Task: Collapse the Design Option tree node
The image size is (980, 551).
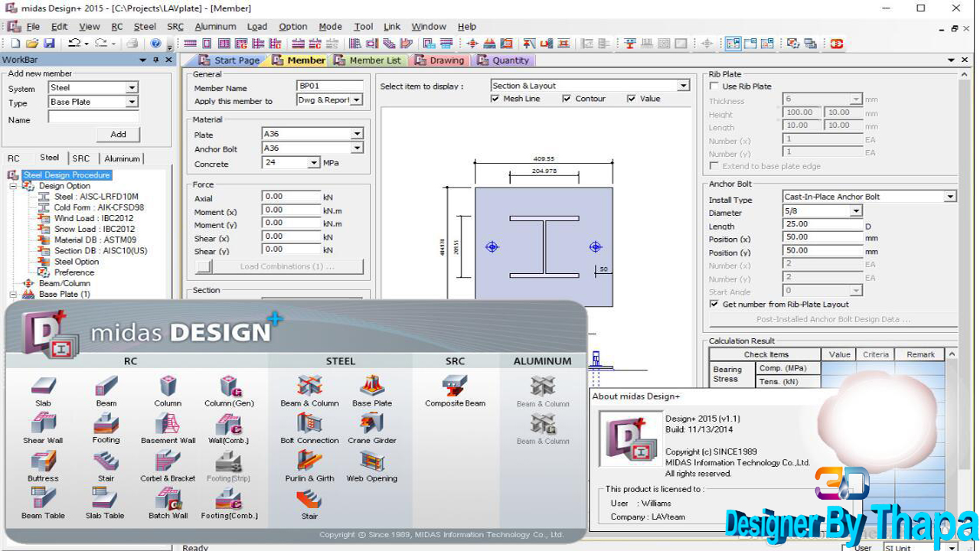Action: click(13, 186)
